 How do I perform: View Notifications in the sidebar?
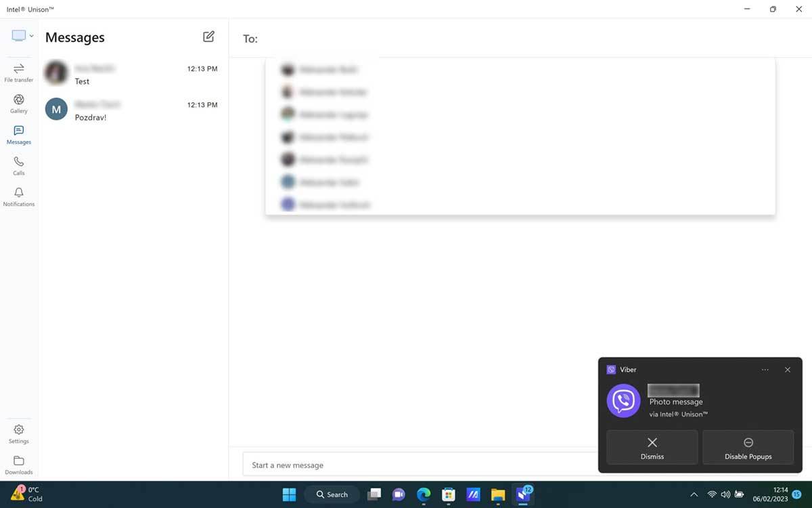click(x=18, y=197)
